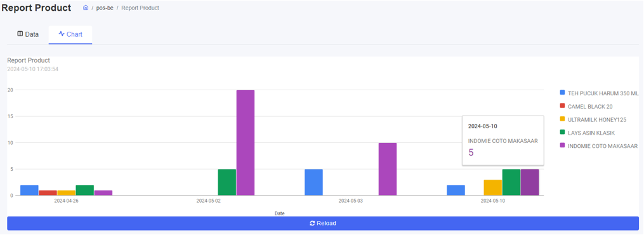644x235 pixels.
Task: Click the Report Product page heading
Action: (x=36, y=8)
